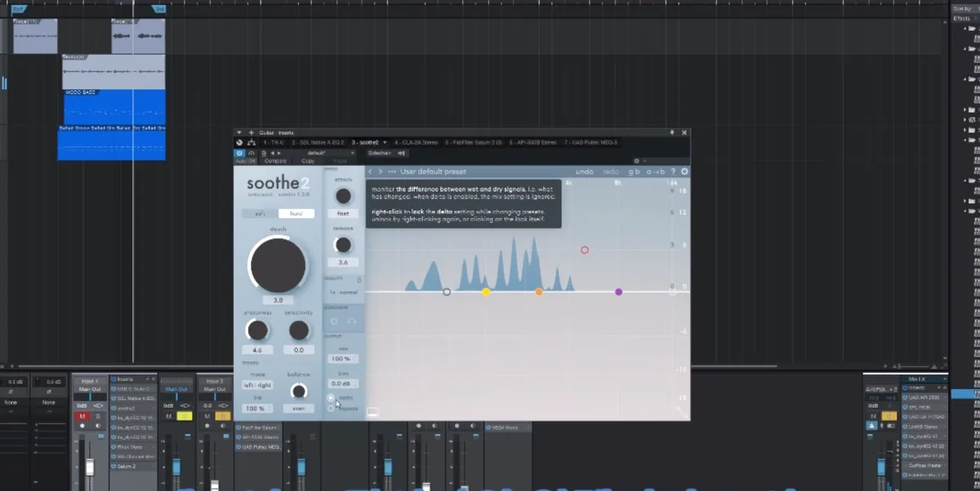Select the soft mode in soothe2
The width and height of the screenshot is (980, 491).
coord(259,213)
